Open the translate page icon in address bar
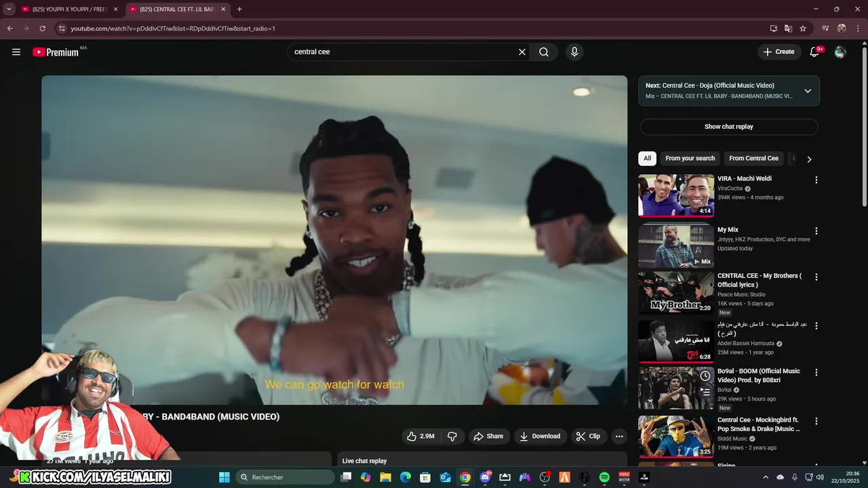This screenshot has width=868, height=488. pyautogui.click(x=788, y=28)
